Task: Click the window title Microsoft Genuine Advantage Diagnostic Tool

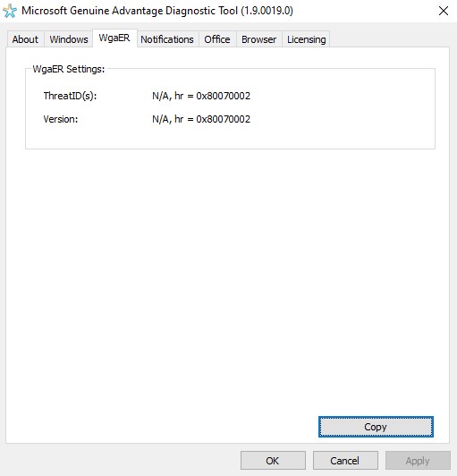Action: point(157,11)
